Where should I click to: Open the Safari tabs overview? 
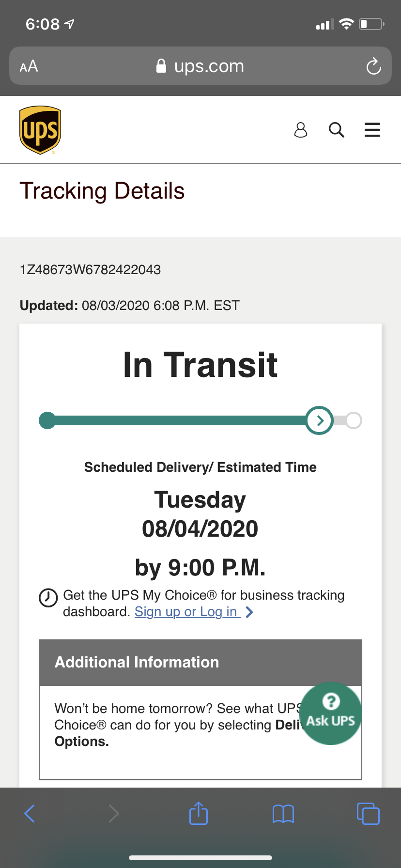[368, 813]
